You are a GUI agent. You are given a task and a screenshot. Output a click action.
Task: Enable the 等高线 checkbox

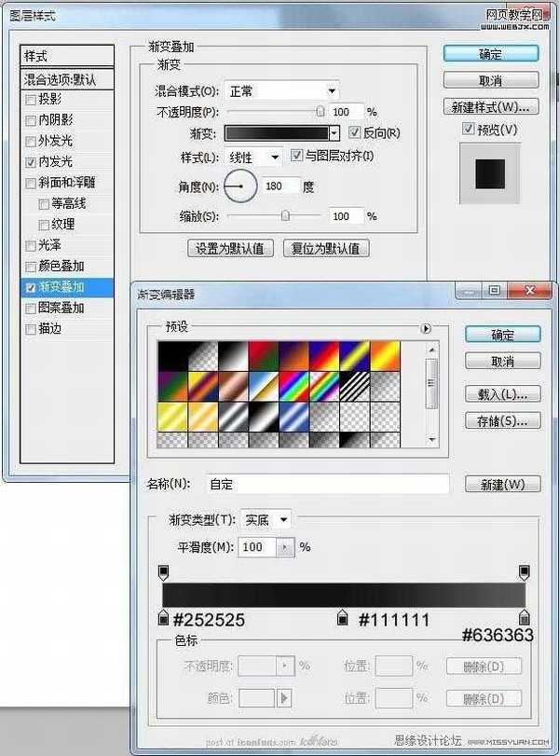point(44,204)
